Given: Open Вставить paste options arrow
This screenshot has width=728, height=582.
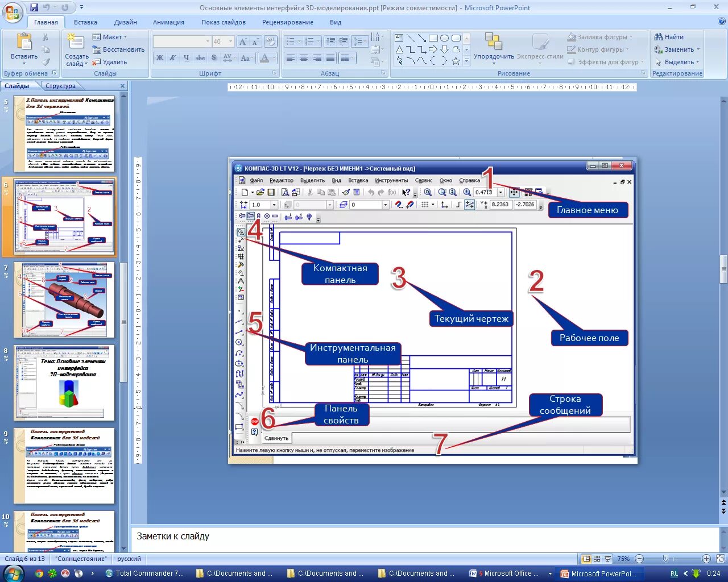Looking at the screenshot, I should tap(24, 64).
